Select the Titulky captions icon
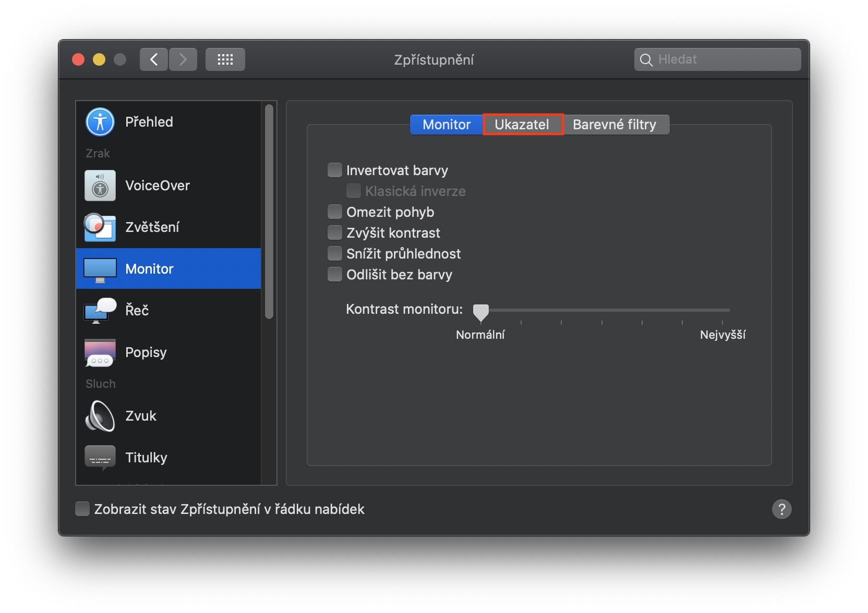This screenshot has height=613, width=868. point(100,458)
